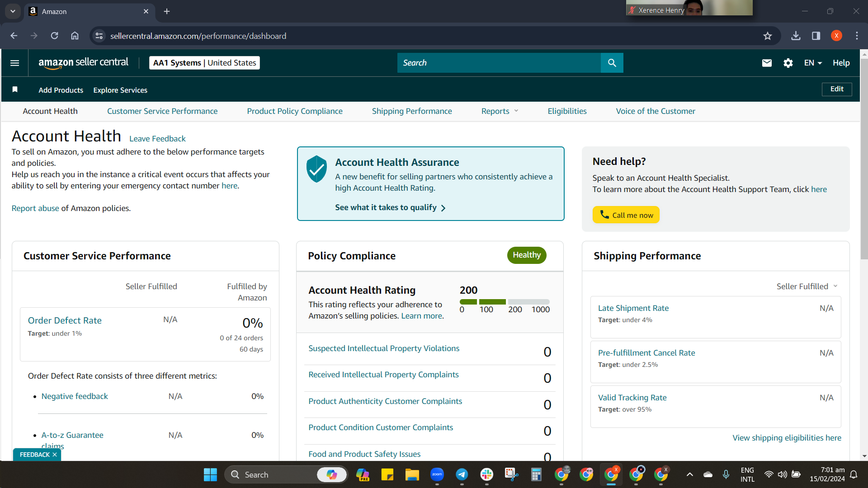868x488 pixels.
Task: Click the Seller Central search field
Action: pyautogui.click(x=499, y=63)
